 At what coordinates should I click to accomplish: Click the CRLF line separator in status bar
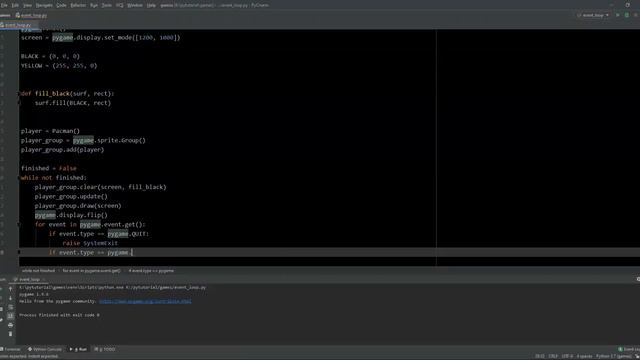(553, 356)
